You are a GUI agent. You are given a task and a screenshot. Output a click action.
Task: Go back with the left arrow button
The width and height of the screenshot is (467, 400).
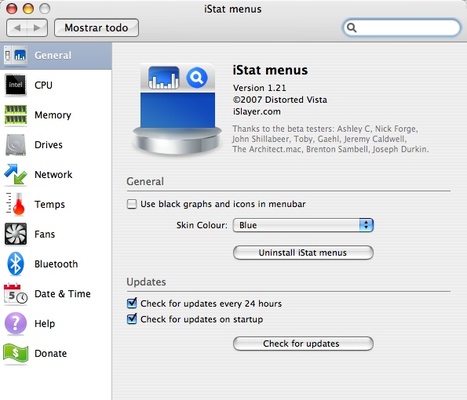[17, 28]
